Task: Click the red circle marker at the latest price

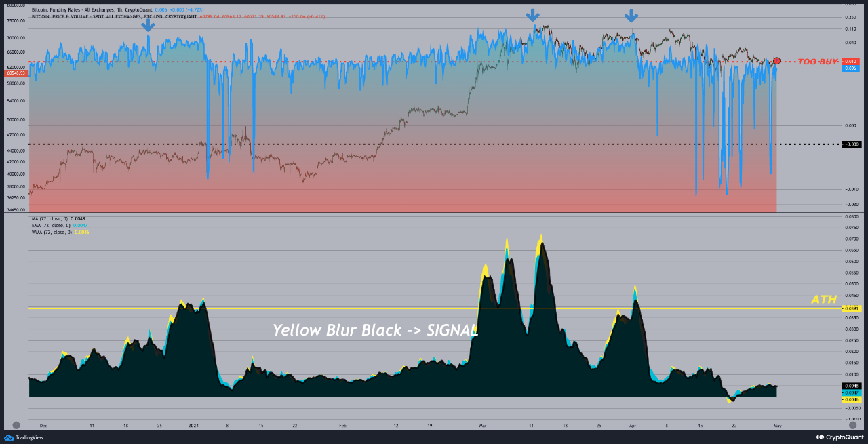Action: [x=777, y=60]
